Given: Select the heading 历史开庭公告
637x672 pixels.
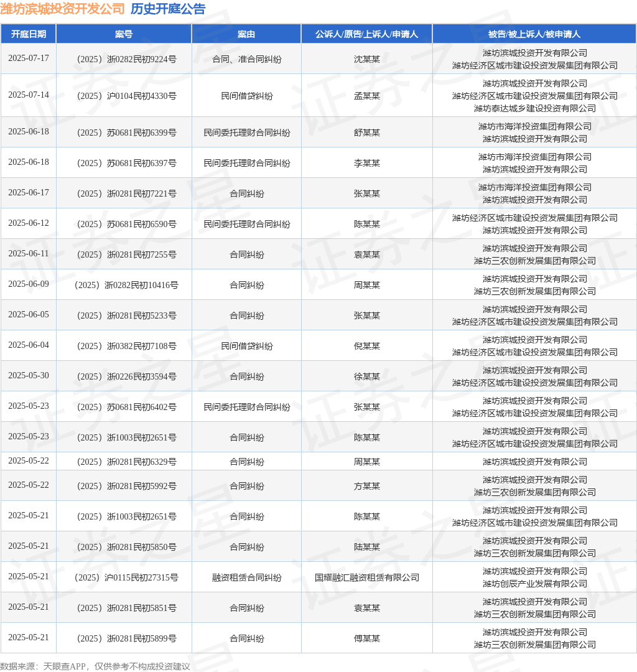Looking at the screenshot, I should (x=168, y=9).
